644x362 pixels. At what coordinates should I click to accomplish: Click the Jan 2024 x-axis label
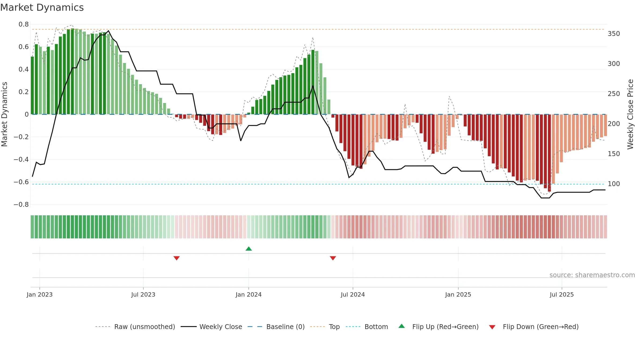(249, 294)
